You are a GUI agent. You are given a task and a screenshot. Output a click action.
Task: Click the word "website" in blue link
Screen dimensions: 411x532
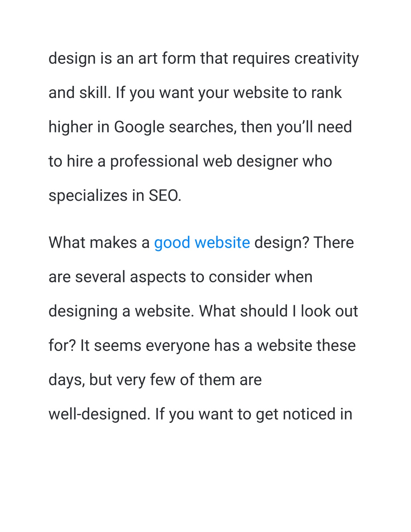(222, 243)
